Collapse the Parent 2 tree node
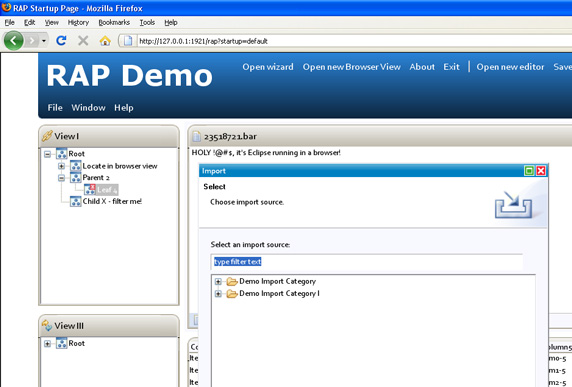This screenshot has width=572, height=387. [61, 178]
